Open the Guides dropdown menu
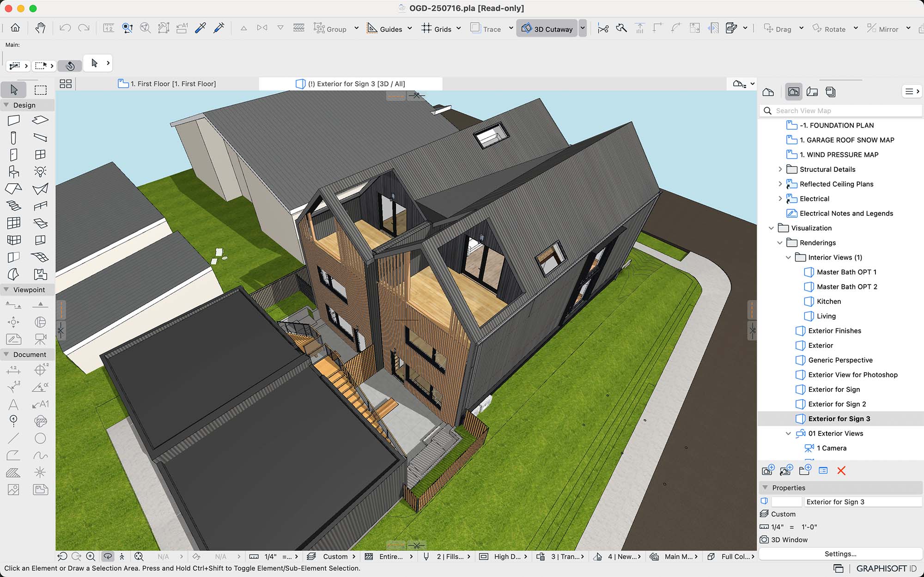The height and width of the screenshot is (577, 924). [410, 29]
